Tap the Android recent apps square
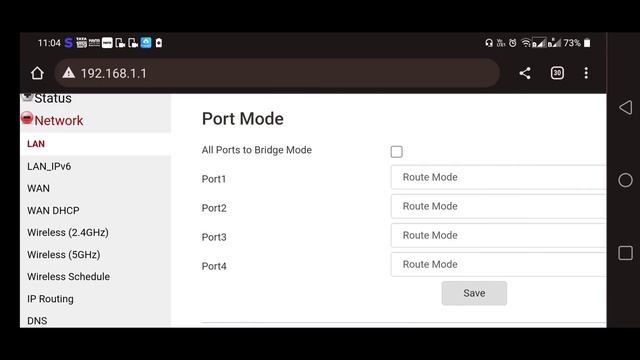The height and width of the screenshot is (360, 640). (625, 253)
